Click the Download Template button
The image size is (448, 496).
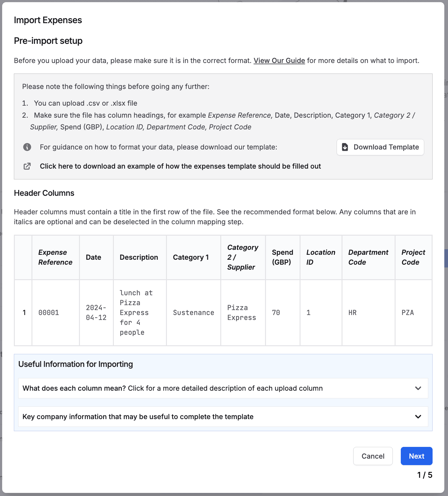coord(380,147)
